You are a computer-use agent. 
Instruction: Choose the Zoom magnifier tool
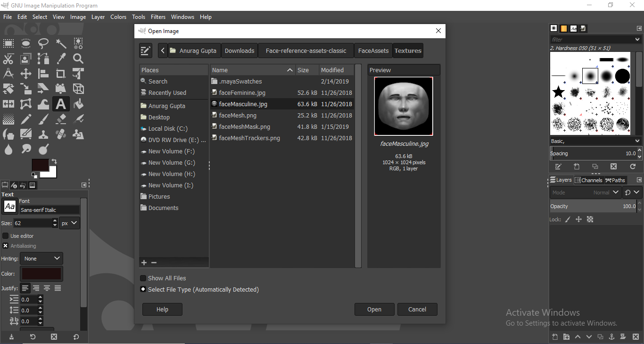pos(78,59)
